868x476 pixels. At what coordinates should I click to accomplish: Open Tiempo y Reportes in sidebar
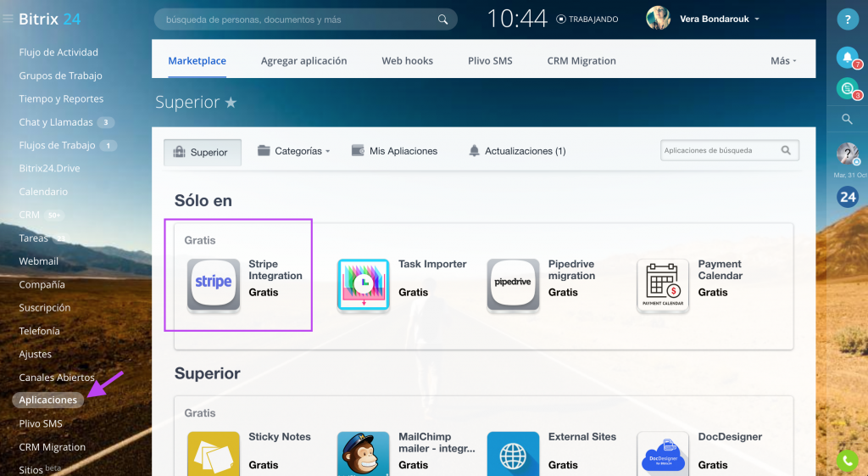click(61, 98)
